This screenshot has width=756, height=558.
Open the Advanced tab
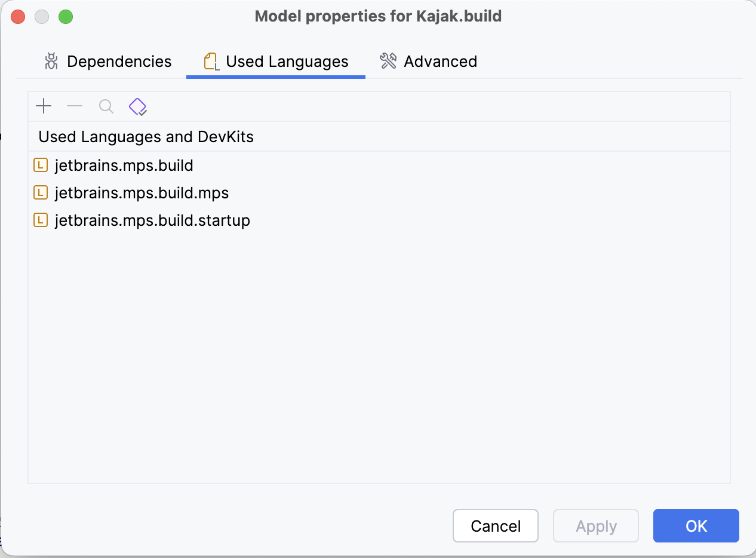(x=428, y=62)
